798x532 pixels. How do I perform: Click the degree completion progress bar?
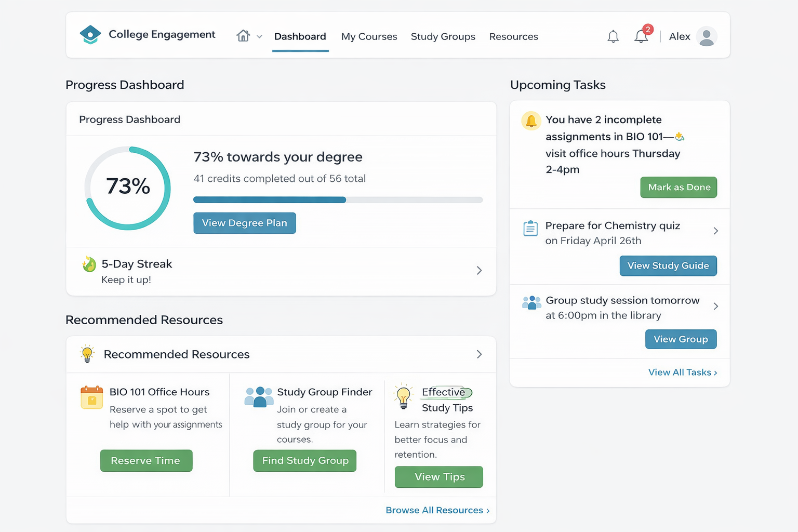coord(338,199)
